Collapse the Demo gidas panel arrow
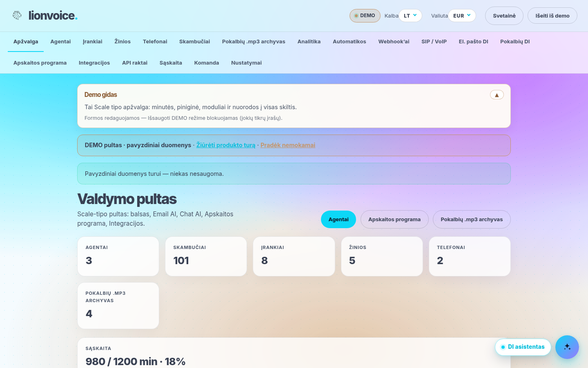This screenshot has width=588, height=368. click(497, 95)
